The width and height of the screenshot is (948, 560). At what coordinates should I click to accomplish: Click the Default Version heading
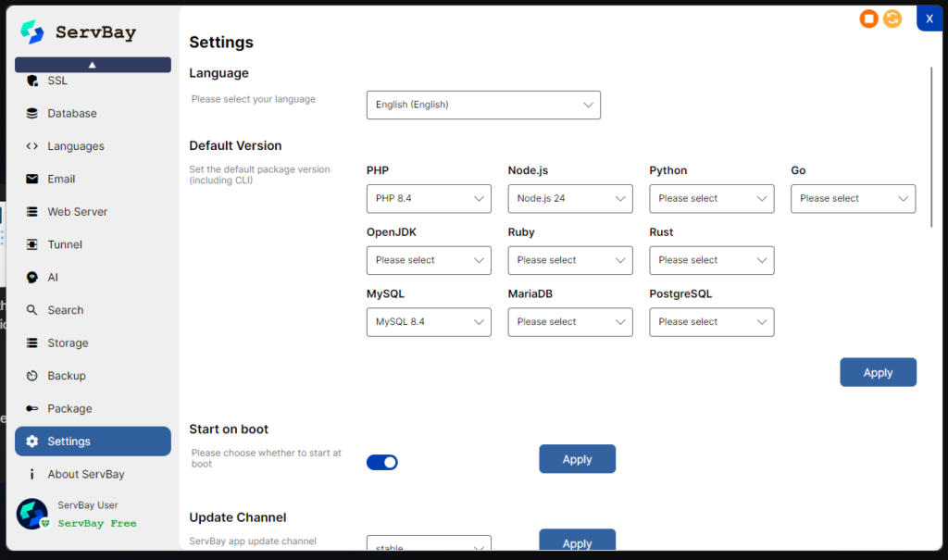[235, 145]
